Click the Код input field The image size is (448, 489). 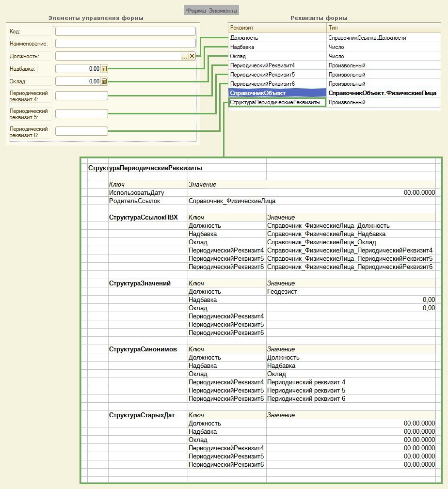tap(125, 32)
